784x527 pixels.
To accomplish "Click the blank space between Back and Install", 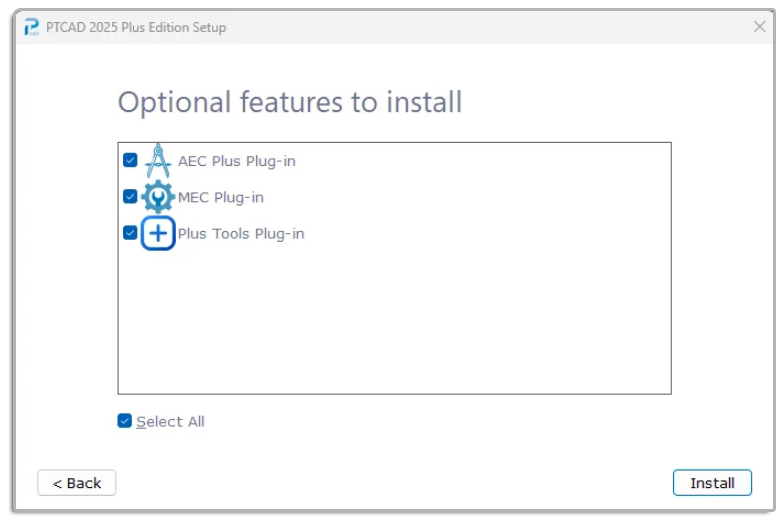I will [394, 483].
